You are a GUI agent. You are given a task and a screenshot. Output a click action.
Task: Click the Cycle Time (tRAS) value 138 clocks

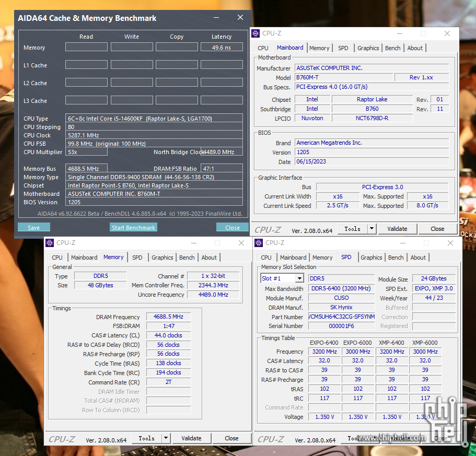(x=168, y=363)
